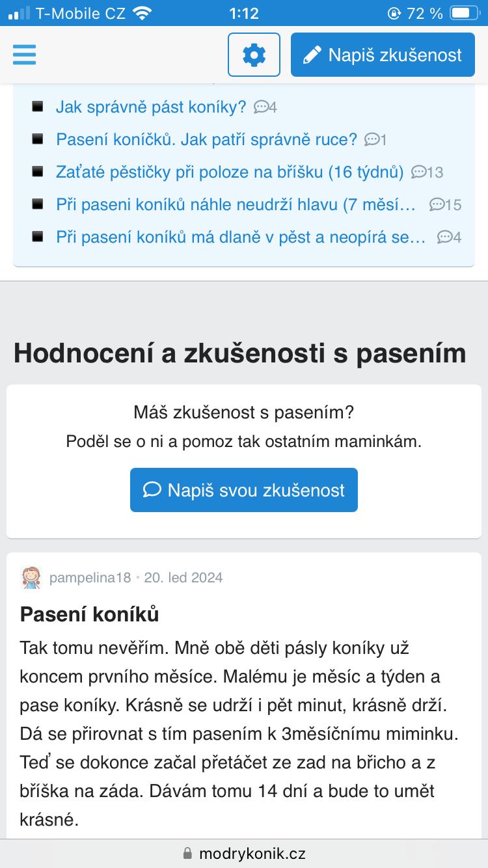
Task: Tap the Napiš zkušenost button
Action: coord(383,55)
